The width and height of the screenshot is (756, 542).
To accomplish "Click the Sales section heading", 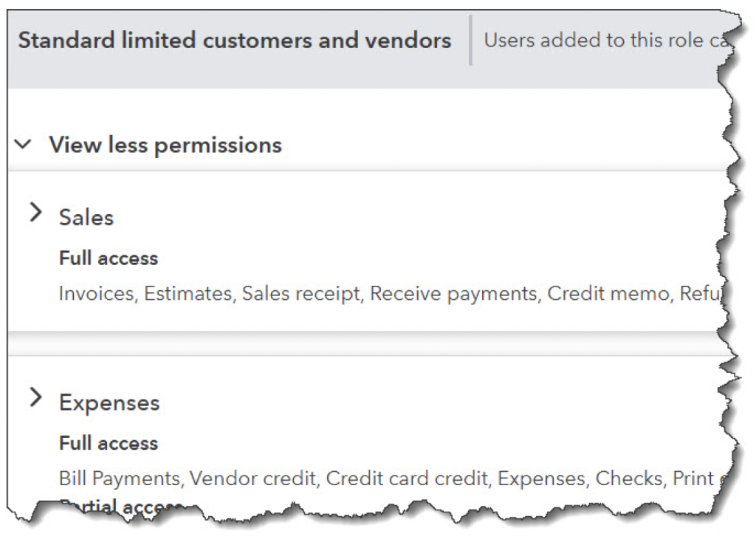I will click(x=86, y=218).
